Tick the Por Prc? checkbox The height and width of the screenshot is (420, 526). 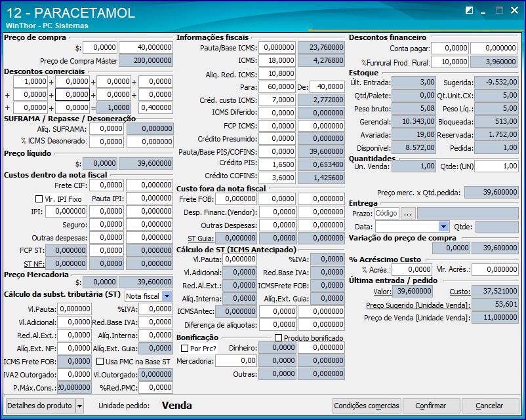click(184, 349)
